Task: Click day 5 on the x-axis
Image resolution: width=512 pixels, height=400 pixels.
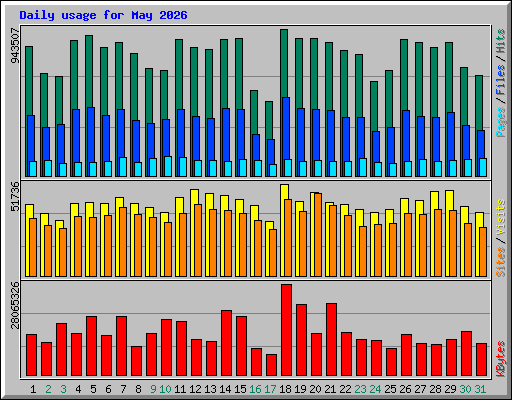Action: [93, 389]
